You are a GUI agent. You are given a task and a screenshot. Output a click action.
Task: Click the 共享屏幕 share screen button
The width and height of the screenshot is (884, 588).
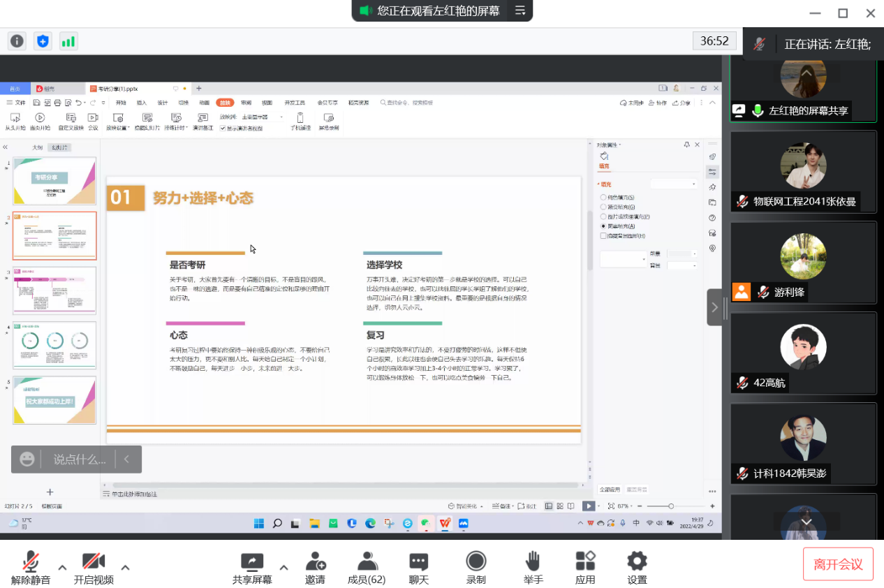click(x=252, y=567)
